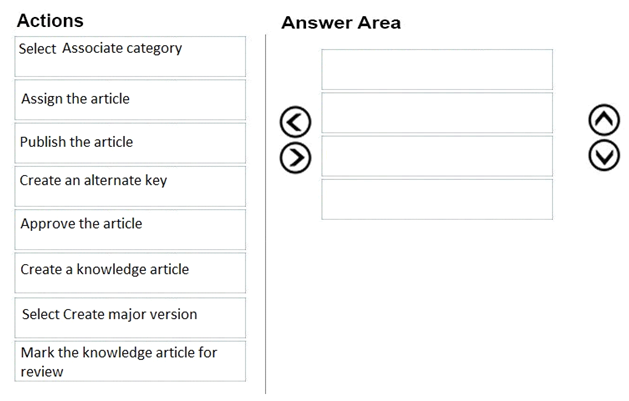Pick the 'Create an alternate key' action
Screen dimensions: 629x401
(130, 186)
